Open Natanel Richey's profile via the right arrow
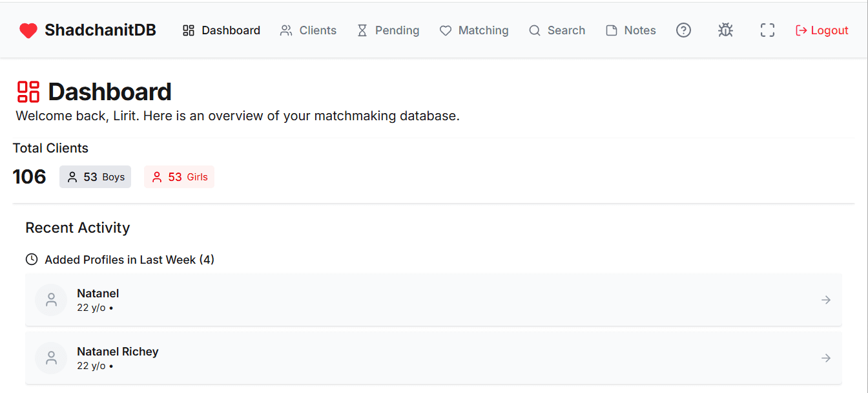The width and height of the screenshot is (868, 393). tap(825, 357)
